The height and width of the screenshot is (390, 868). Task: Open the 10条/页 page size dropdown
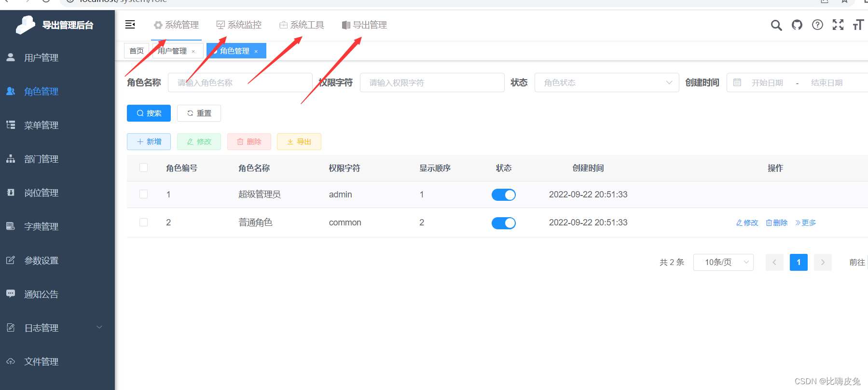pyautogui.click(x=723, y=262)
